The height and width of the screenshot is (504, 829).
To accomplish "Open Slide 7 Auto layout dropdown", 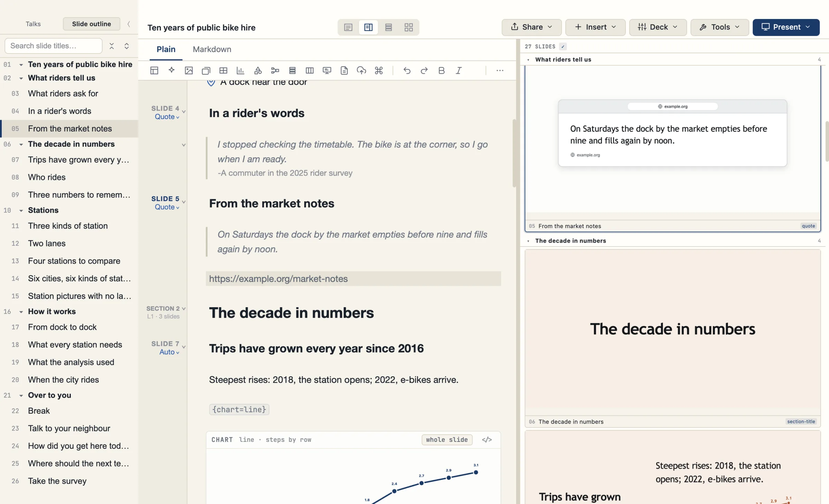I will 170,352.
